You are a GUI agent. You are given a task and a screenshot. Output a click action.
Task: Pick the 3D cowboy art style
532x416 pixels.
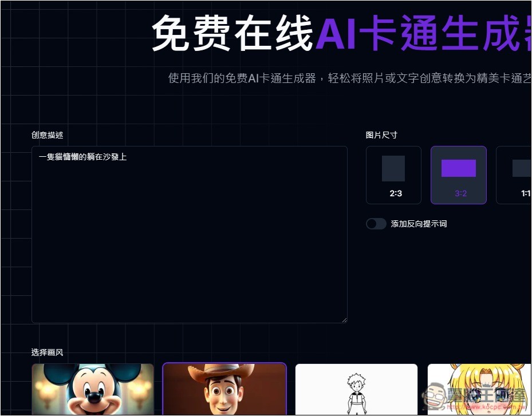(224, 389)
